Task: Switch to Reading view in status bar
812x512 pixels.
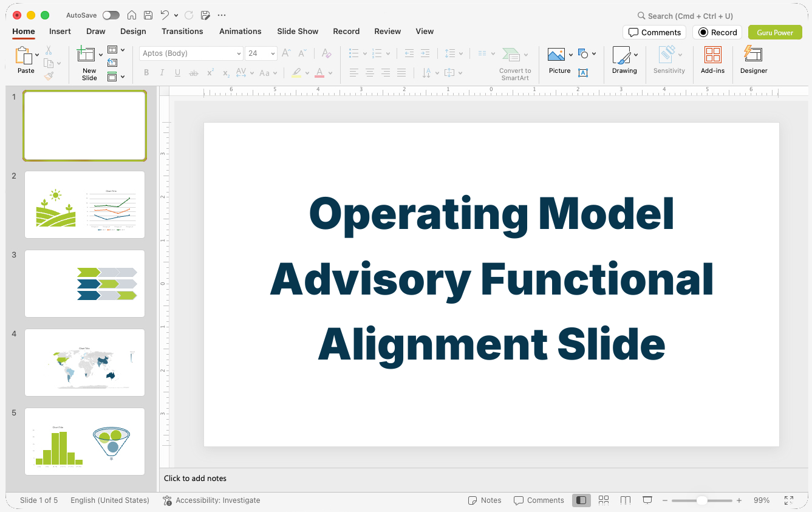Action: 626,500
